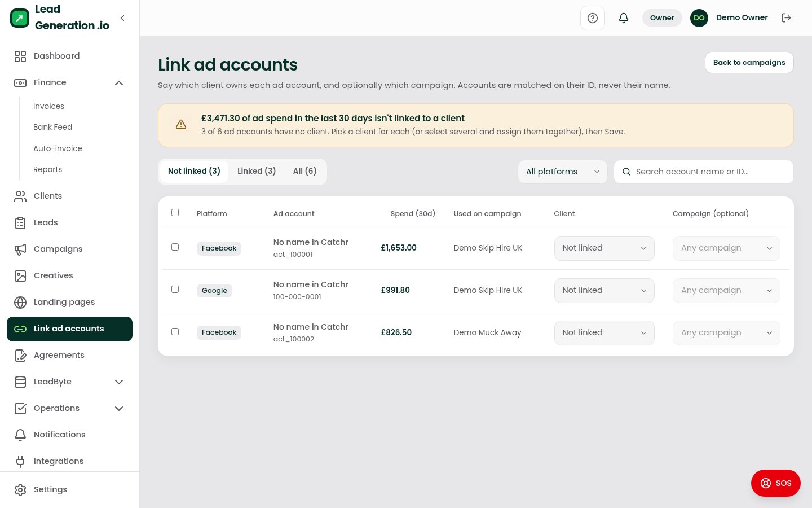Collapse the Finance section chevron
812x508 pixels.
click(x=119, y=83)
